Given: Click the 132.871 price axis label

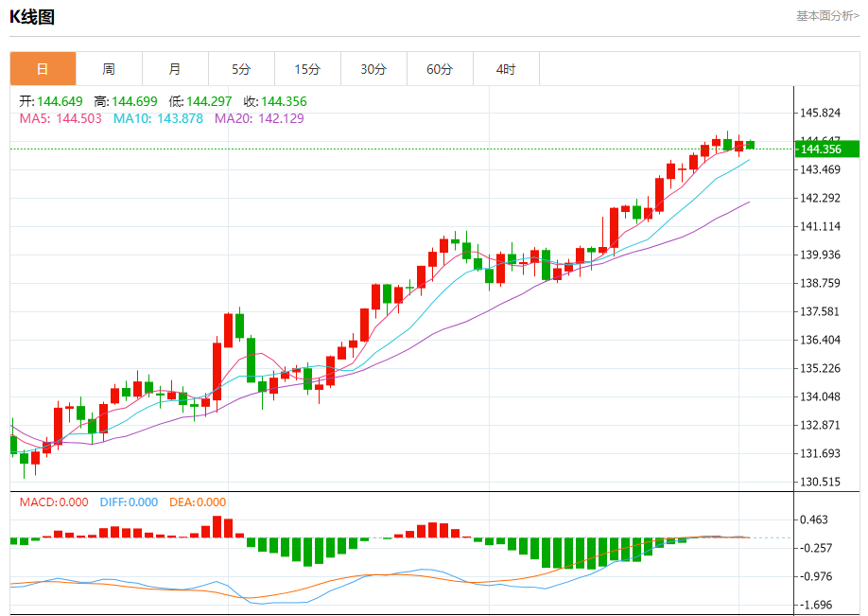Looking at the screenshot, I should click(x=821, y=426).
